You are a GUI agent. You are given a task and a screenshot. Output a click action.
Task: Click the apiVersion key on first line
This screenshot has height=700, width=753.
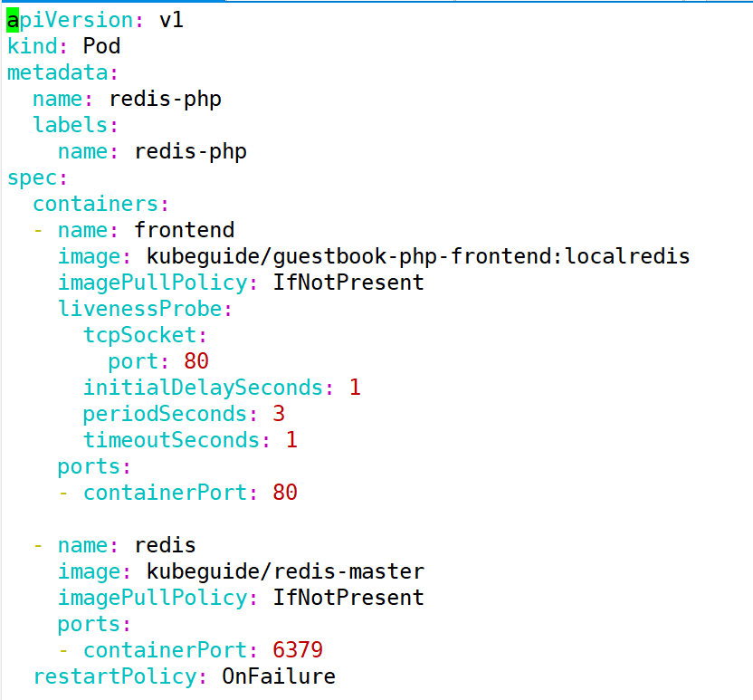click(x=71, y=21)
